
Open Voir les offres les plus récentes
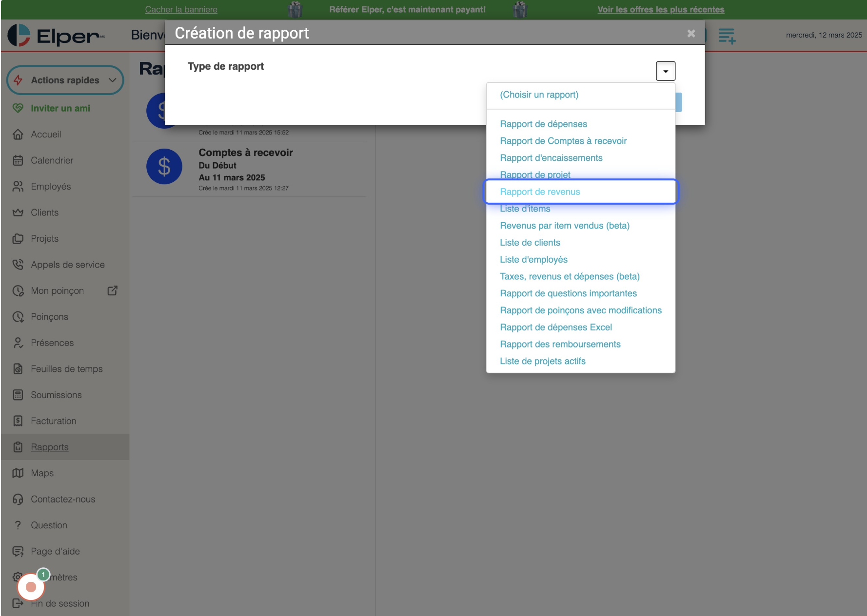click(x=661, y=9)
